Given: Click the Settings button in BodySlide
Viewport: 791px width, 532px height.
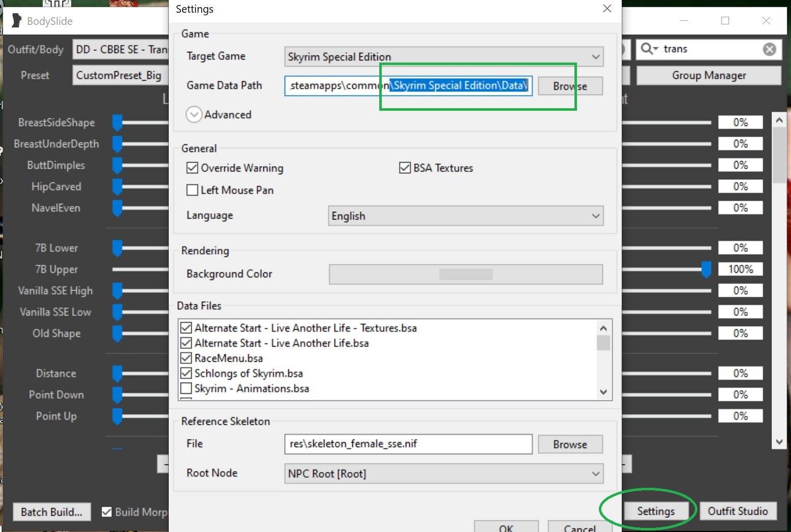Looking at the screenshot, I should pos(656,511).
